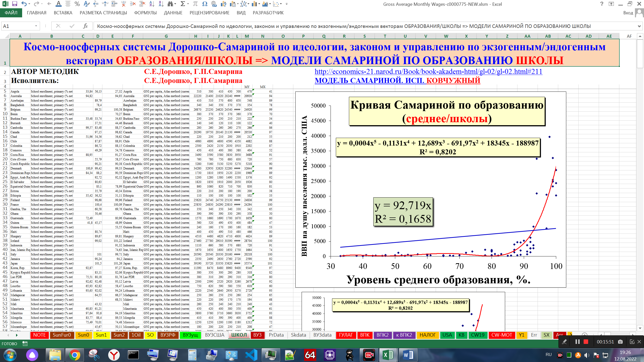Click the binoculars Find icon

tap(171, 4)
